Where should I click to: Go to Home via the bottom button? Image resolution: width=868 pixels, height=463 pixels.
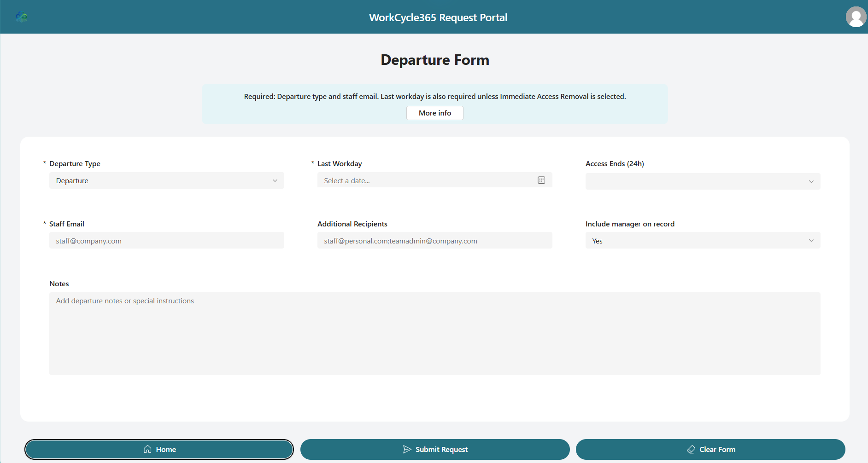pos(159,450)
